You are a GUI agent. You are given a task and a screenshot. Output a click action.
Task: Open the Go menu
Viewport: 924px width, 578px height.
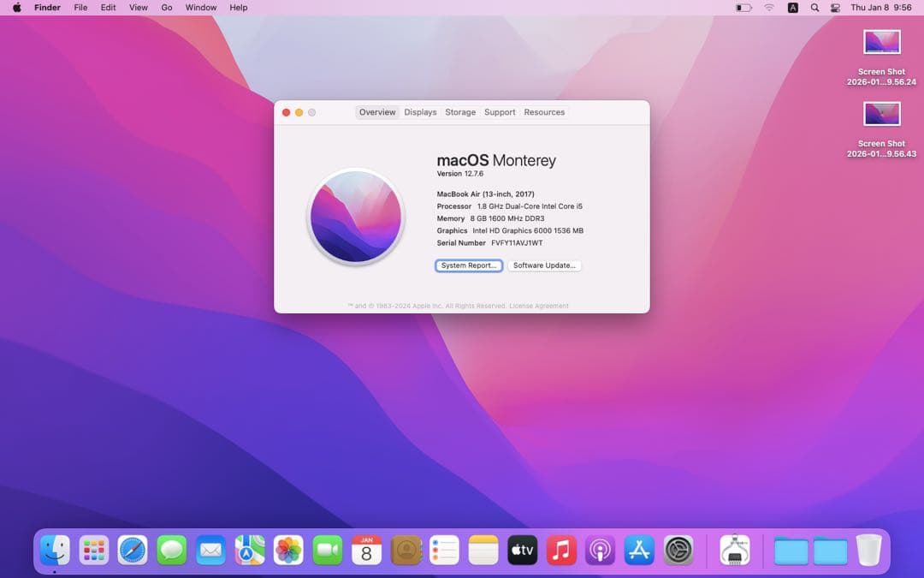pos(167,8)
